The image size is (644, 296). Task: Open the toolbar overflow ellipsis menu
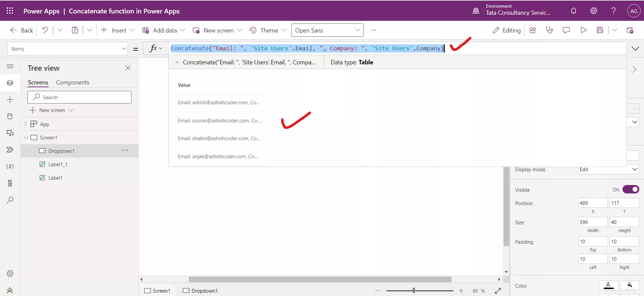[374, 30]
